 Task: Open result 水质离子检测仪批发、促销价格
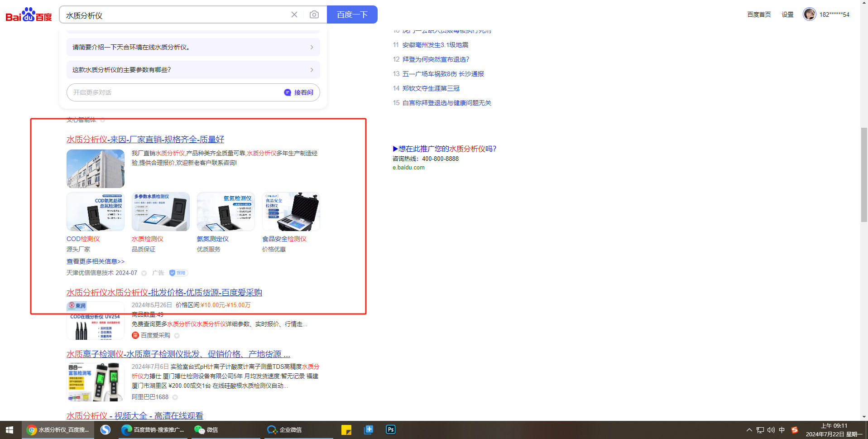coord(178,354)
